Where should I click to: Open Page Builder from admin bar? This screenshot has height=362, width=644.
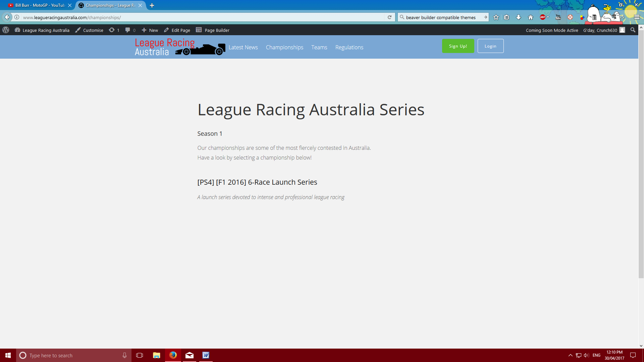click(213, 30)
